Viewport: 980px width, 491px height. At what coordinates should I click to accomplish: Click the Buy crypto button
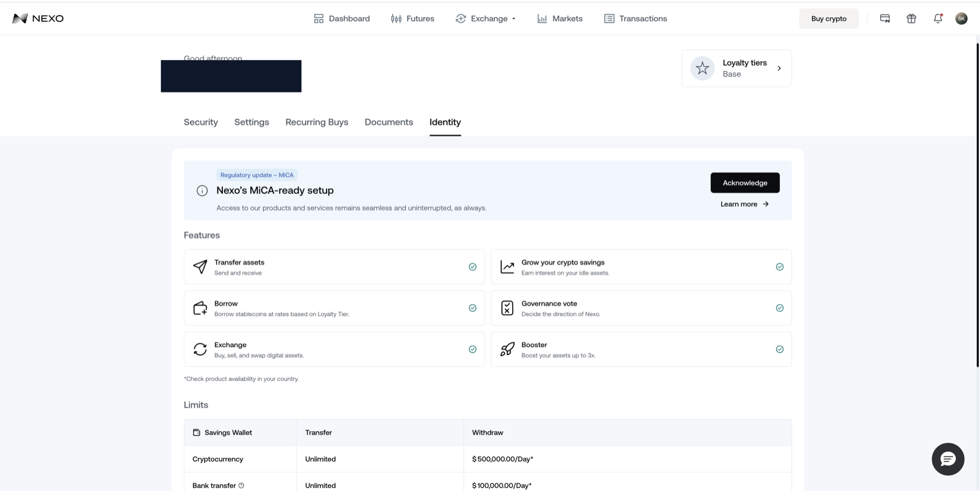[829, 18]
